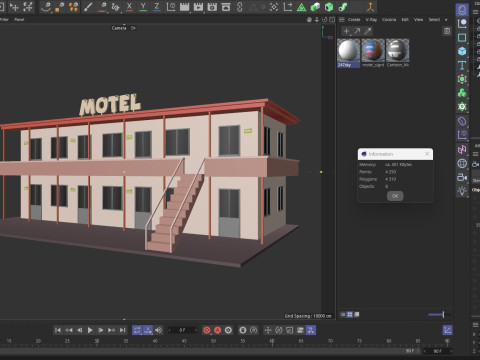The image size is (480, 360).
Task: Open the V-Ray menu in Material Manager
Action: (371, 20)
